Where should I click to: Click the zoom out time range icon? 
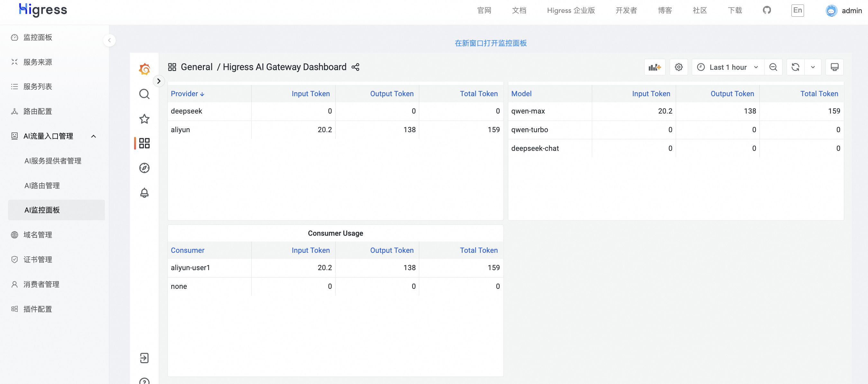(x=773, y=67)
